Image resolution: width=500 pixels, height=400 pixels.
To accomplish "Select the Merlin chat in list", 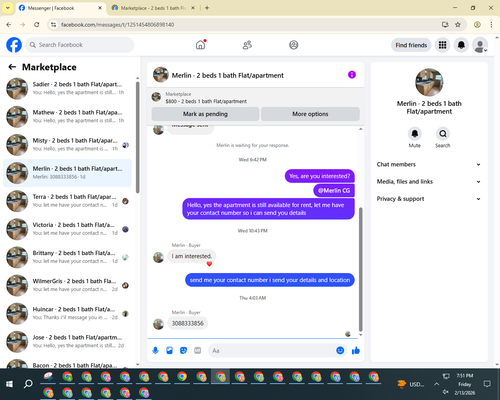I will (x=67, y=173).
